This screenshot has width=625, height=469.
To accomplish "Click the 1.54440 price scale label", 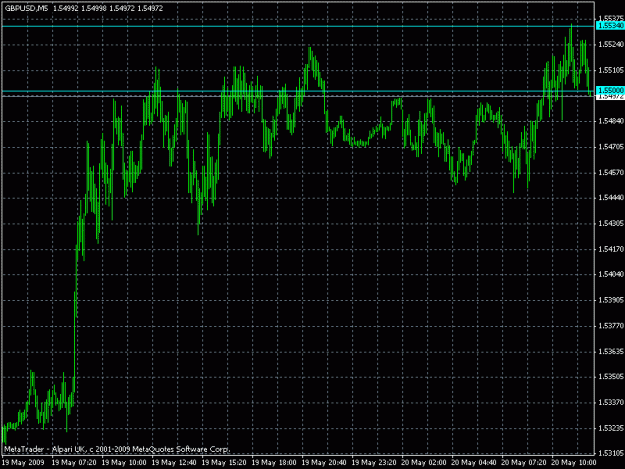I will [x=611, y=198].
